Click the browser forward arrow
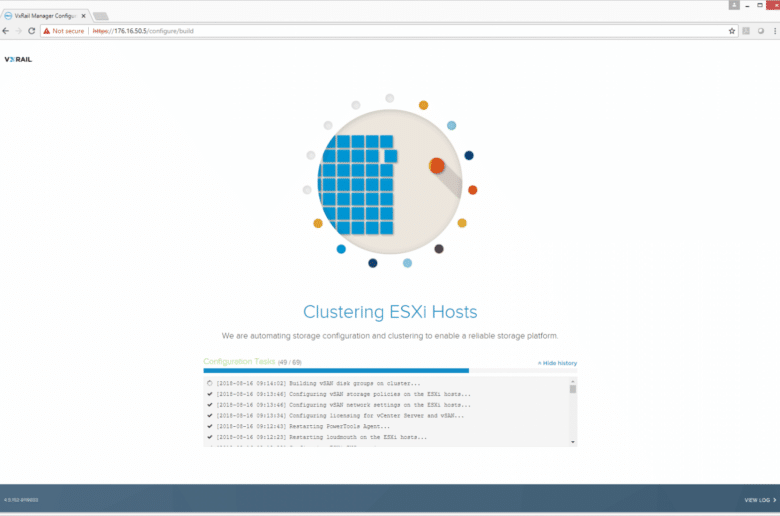This screenshot has height=516, width=780. click(18, 31)
